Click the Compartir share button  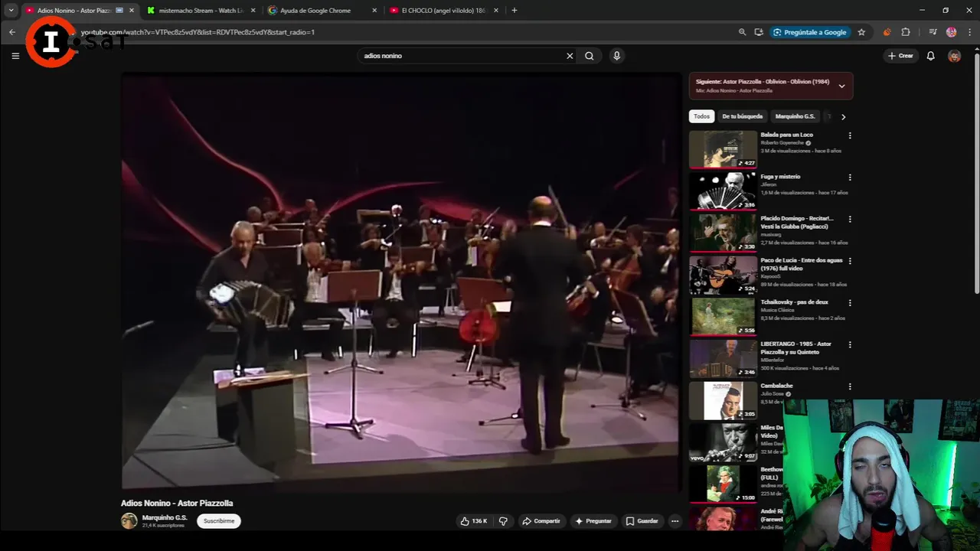point(541,521)
